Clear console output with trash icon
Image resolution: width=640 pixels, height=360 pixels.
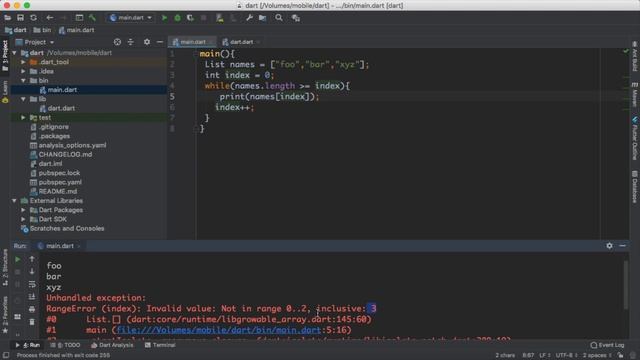pyautogui.click(x=32, y=322)
